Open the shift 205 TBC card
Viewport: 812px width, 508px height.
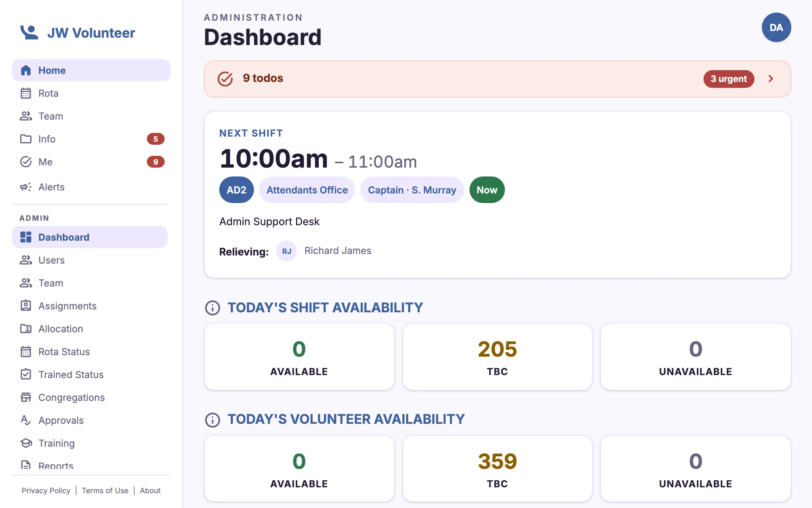click(498, 357)
